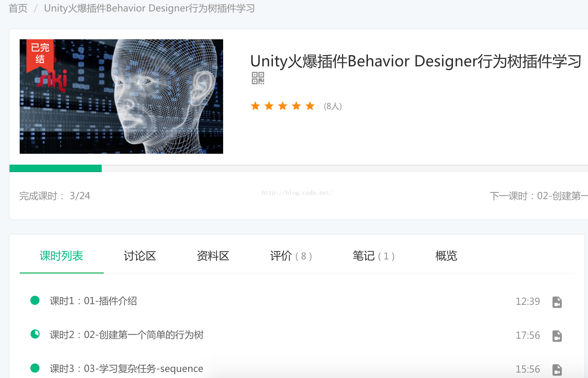
Task: Click video file icon for 课时1 01-插件介绍
Action: click(x=557, y=302)
